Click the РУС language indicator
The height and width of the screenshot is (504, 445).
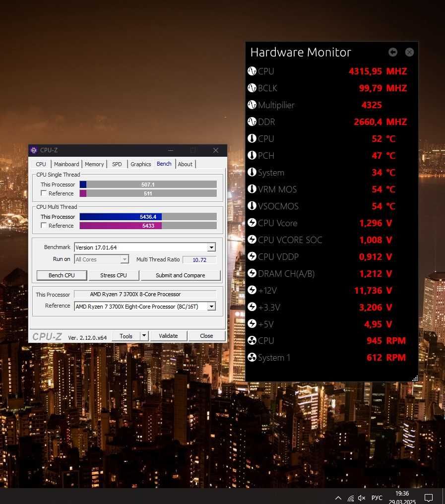(x=377, y=498)
